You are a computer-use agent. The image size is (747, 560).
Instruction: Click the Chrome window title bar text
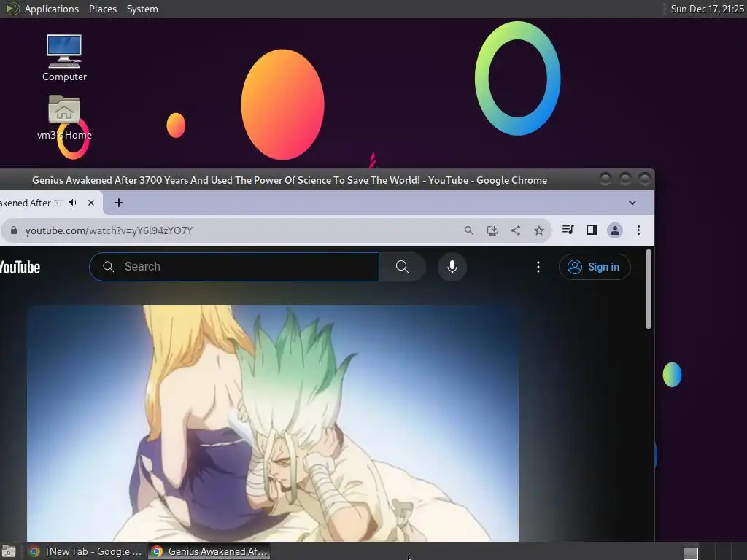(x=290, y=180)
